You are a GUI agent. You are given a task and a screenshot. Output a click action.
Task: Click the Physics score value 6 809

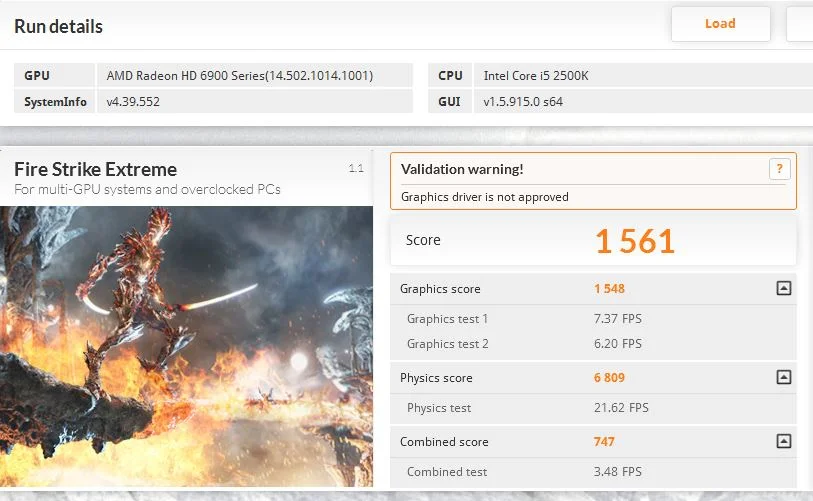click(x=609, y=378)
